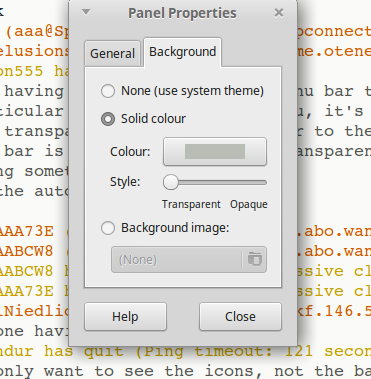Choose None (use system theme) radio option
The image size is (371, 379).
108,91
